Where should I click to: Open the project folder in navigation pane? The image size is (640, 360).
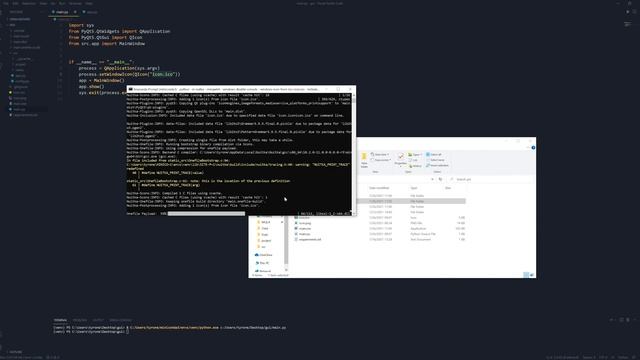coord(265,240)
